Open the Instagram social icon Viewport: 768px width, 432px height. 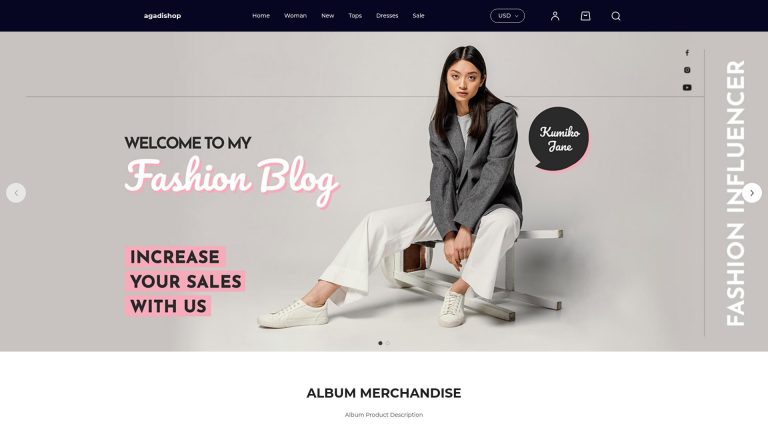coord(687,70)
